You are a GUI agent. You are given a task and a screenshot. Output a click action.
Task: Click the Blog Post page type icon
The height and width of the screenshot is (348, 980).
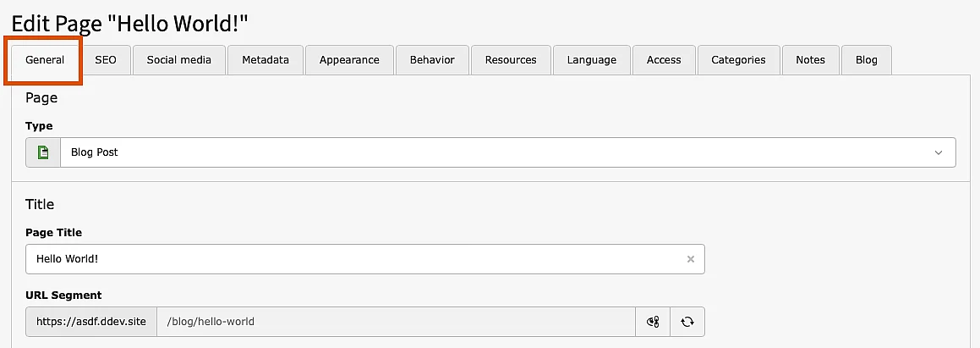(43, 152)
